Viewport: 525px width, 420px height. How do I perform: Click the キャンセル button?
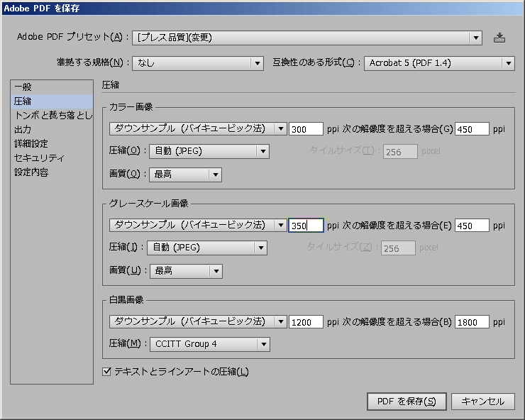(482, 401)
